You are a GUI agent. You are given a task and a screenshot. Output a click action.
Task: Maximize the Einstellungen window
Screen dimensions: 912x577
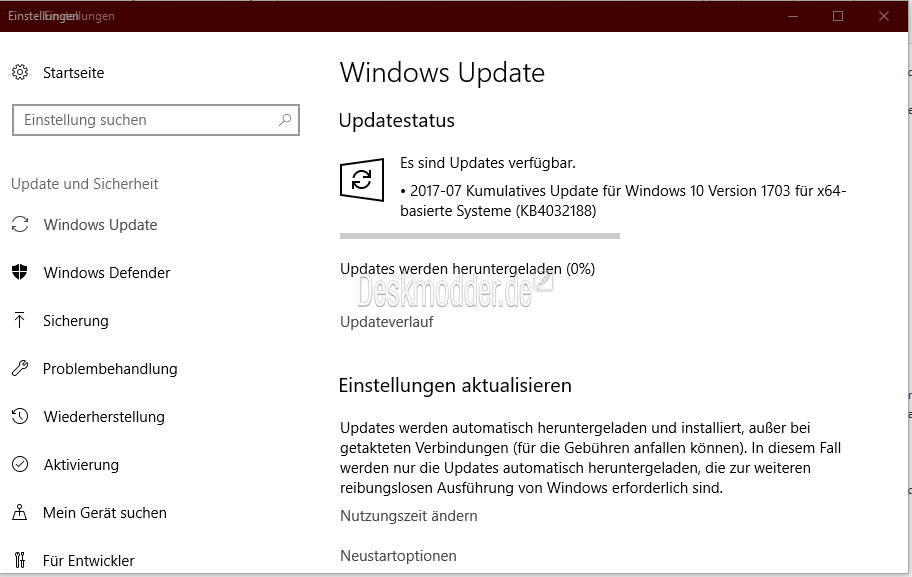click(838, 16)
